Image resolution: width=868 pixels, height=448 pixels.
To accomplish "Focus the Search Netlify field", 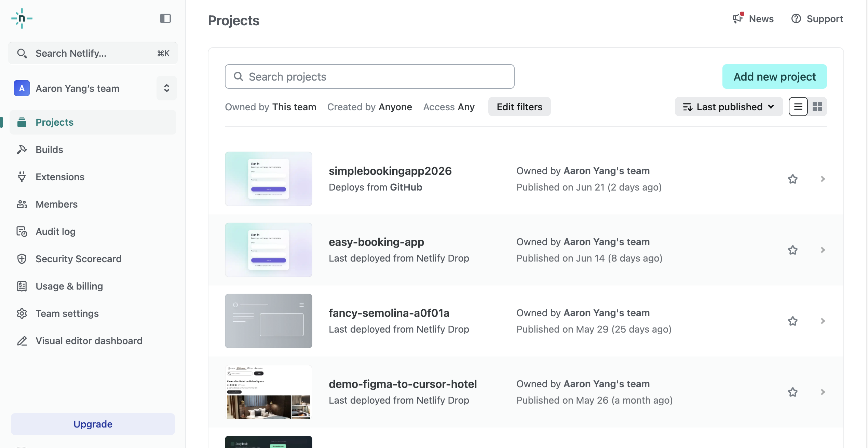I will point(93,53).
